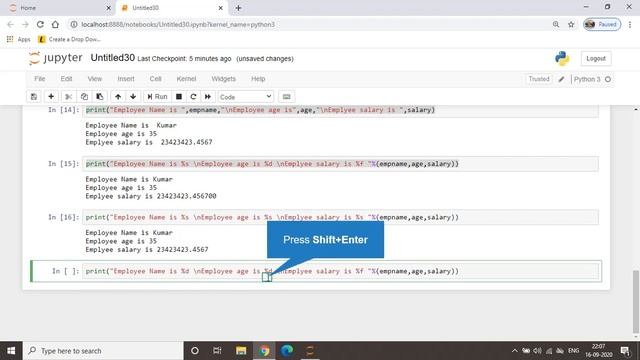Close the Home browser tab

pyautogui.click(x=109, y=8)
